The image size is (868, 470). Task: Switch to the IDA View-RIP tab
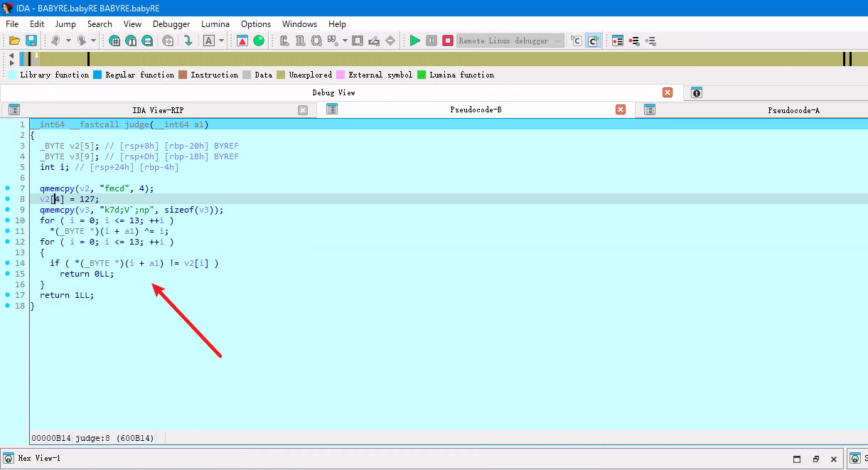[158, 110]
